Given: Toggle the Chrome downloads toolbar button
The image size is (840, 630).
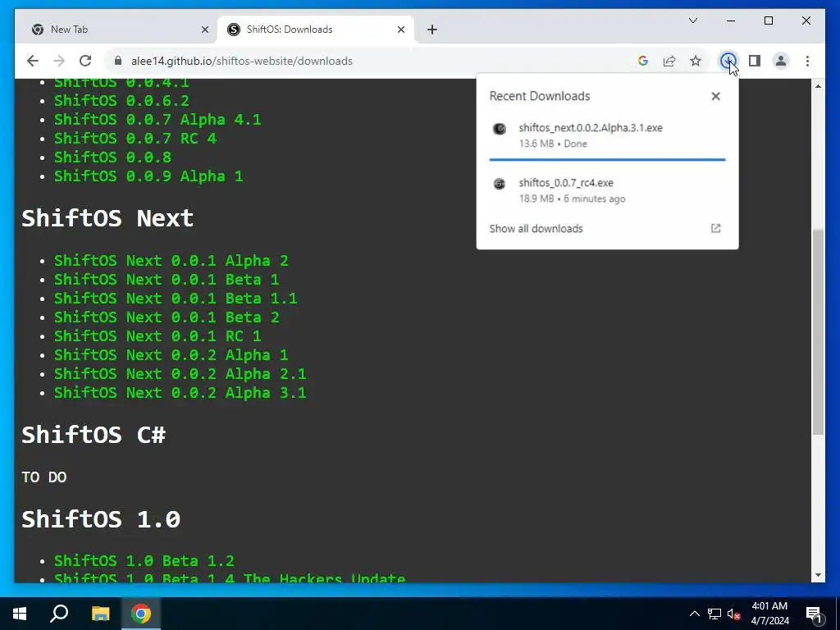Looking at the screenshot, I should coord(728,61).
